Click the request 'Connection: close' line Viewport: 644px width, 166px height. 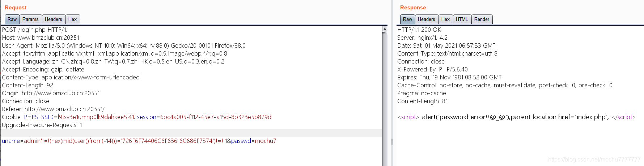pos(25,101)
